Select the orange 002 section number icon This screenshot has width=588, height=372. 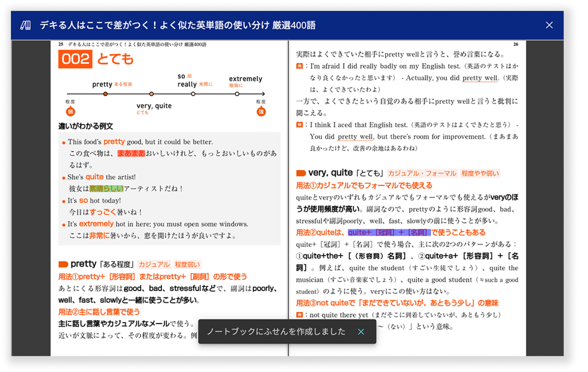click(x=75, y=59)
